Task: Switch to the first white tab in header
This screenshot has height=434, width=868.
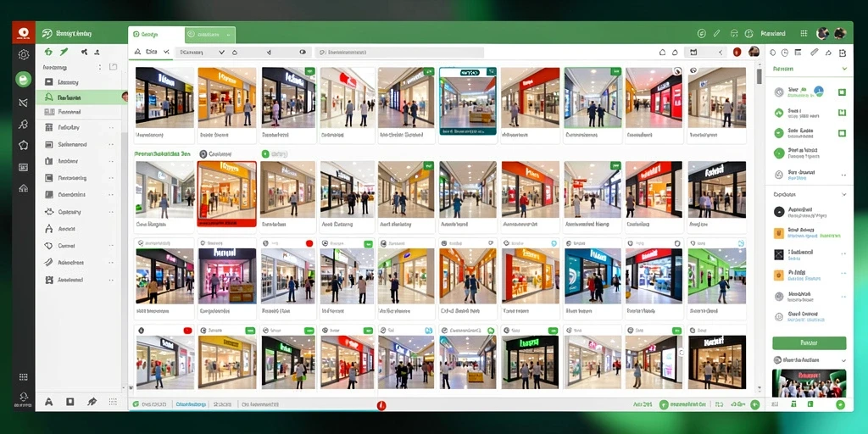Action: pyautogui.click(x=156, y=35)
